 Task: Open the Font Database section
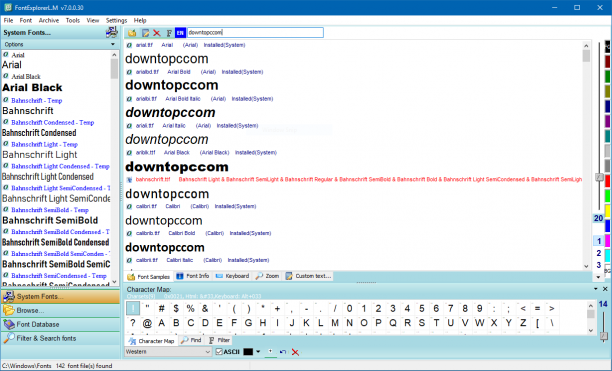point(60,324)
